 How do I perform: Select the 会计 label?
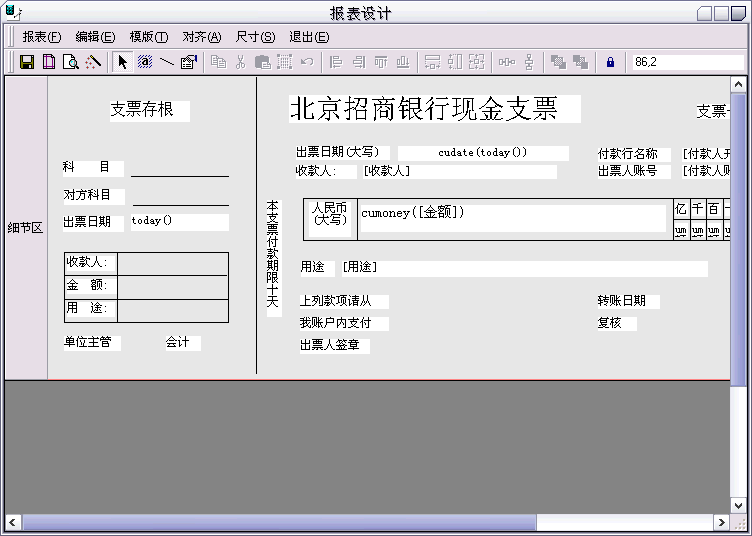point(183,343)
